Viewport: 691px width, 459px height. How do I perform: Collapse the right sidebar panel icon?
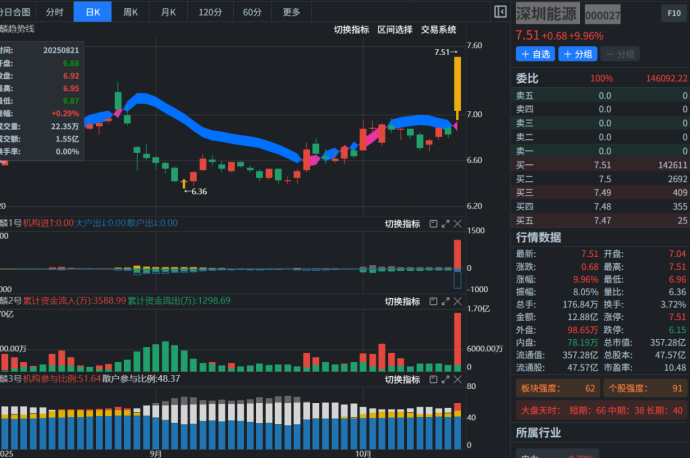501,12
